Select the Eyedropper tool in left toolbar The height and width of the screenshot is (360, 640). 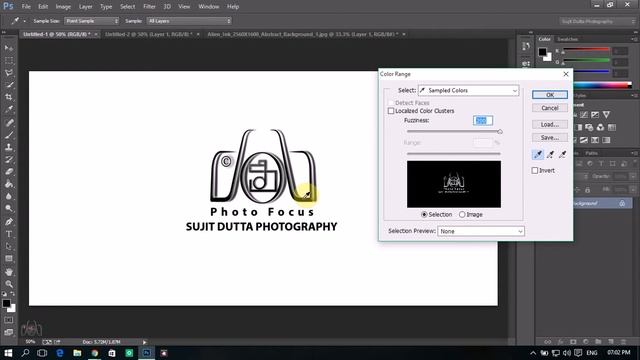point(9,109)
